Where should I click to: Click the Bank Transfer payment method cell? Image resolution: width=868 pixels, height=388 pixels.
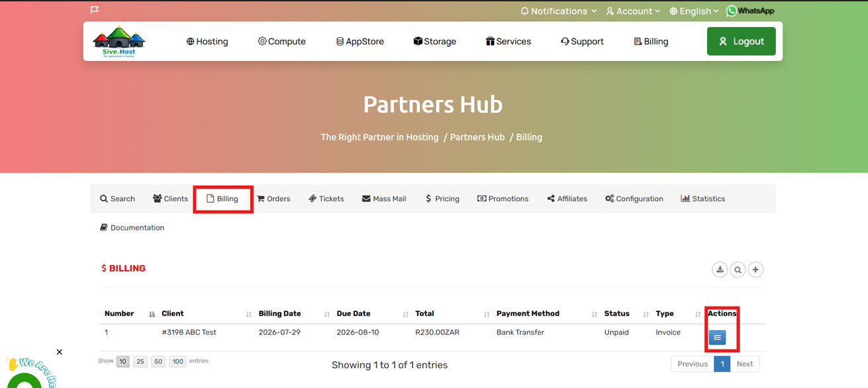(x=520, y=332)
